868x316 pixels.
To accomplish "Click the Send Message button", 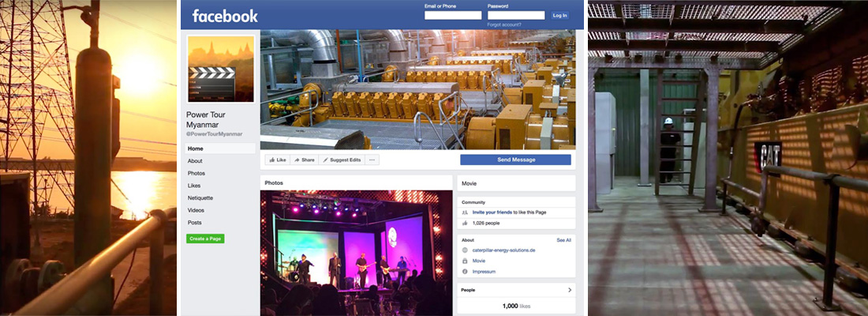I will point(515,160).
